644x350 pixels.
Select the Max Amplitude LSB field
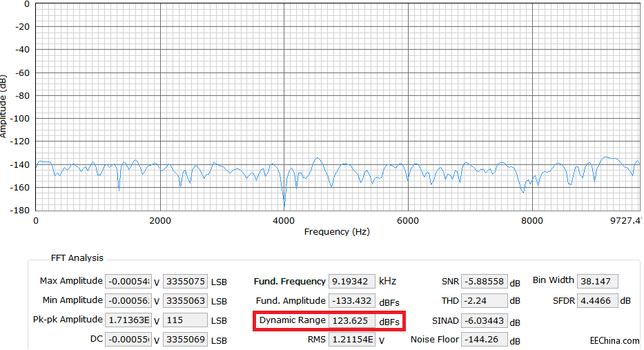(x=185, y=282)
